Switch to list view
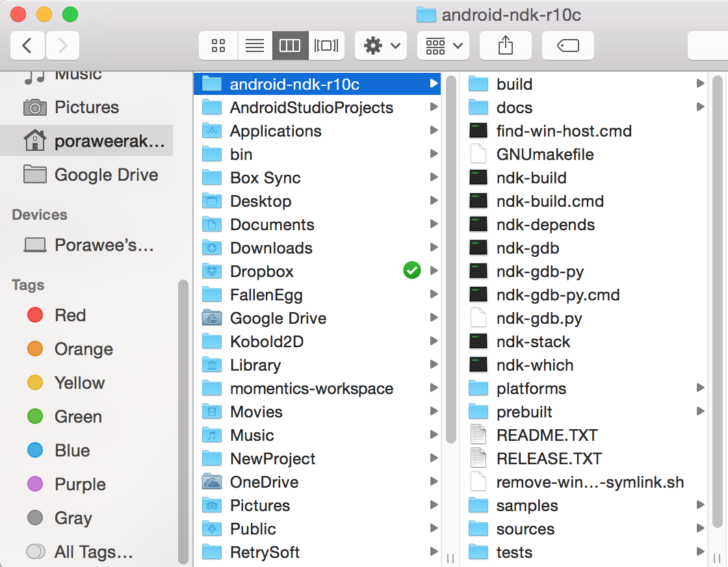The width and height of the screenshot is (728, 567). 255,46
